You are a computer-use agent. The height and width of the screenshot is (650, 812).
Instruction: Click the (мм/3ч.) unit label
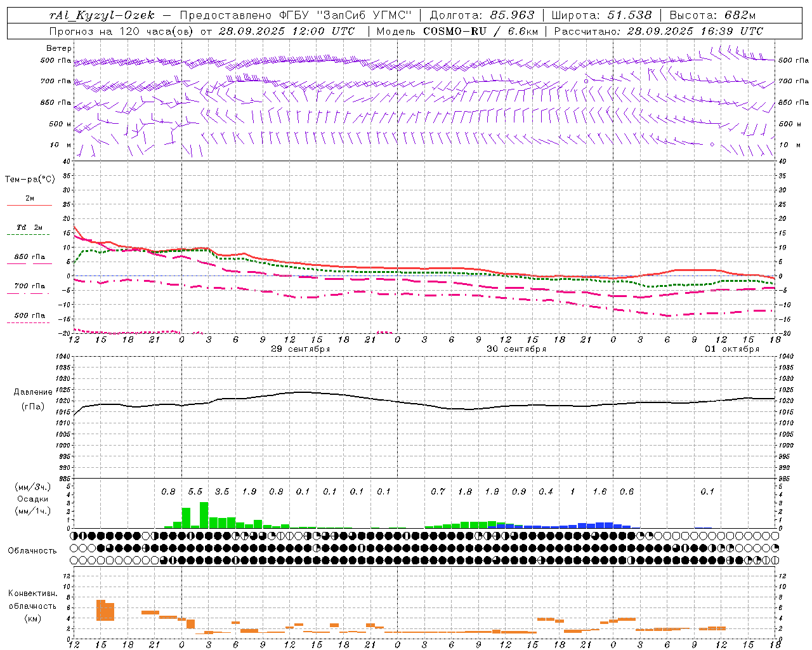tap(33, 487)
